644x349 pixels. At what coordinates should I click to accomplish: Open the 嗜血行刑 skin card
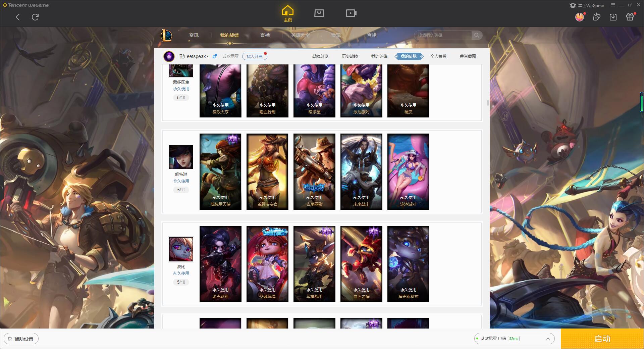[267, 91]
